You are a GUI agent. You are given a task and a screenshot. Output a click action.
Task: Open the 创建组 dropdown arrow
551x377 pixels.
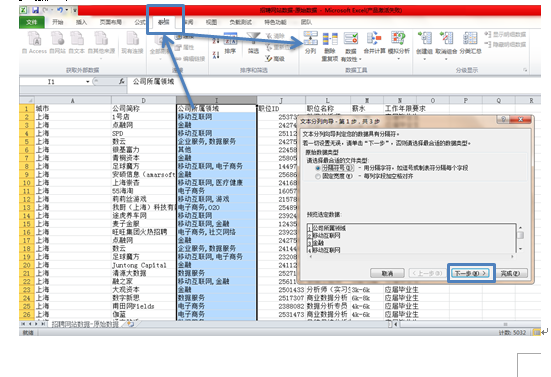coord(424,59)
